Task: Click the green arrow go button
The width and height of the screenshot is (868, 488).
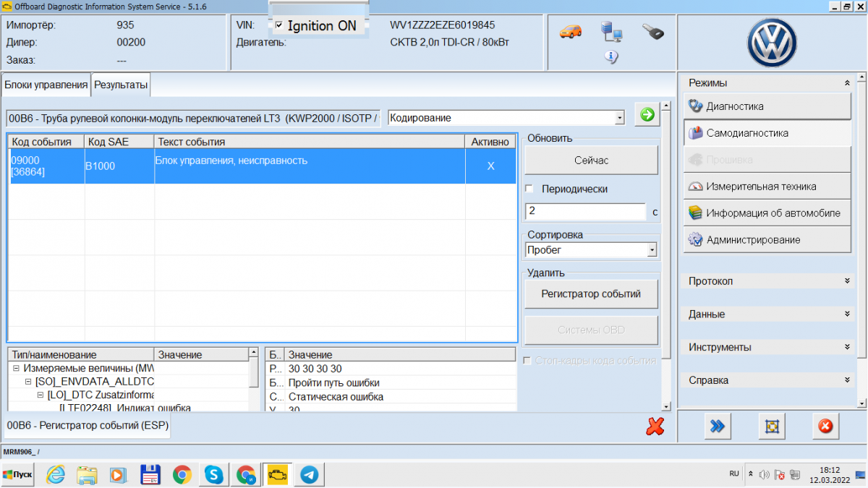Action: (x=647, y=114)
